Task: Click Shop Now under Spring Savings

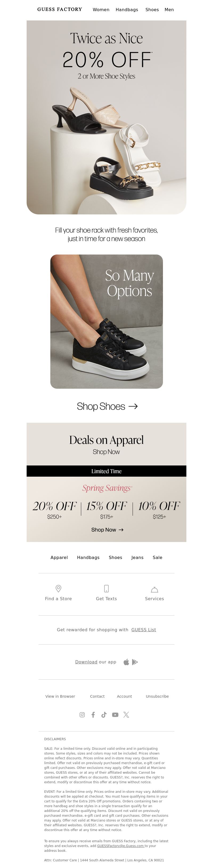Action: click(107, 530)
